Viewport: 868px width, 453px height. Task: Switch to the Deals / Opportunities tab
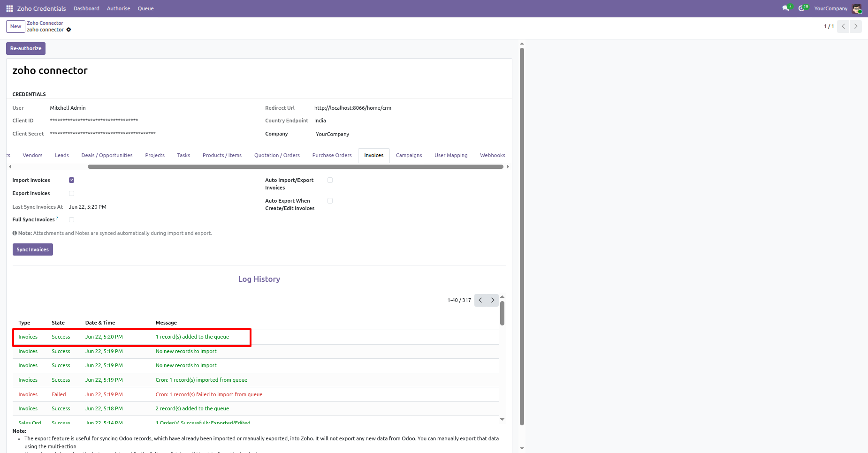(x=107, y=155)
